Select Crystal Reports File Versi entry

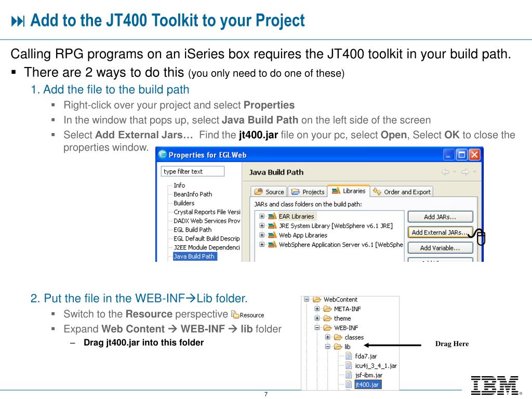(207, 212)
